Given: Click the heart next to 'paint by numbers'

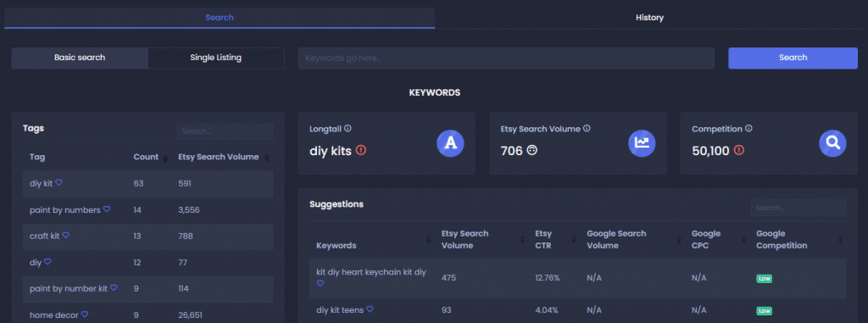Looking at the screenshot, I should (x=107, y=209).
